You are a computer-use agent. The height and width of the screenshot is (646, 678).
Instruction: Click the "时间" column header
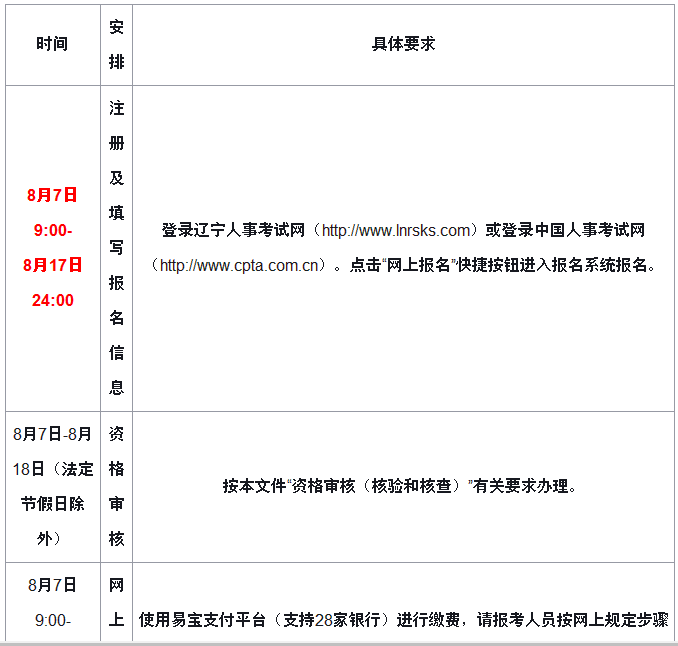(x=52, y=44)
